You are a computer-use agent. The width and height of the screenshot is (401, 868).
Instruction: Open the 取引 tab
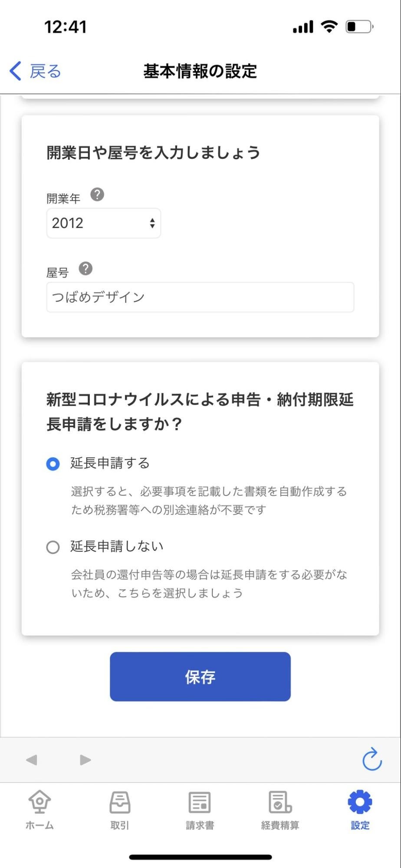[x=120, y=809]
